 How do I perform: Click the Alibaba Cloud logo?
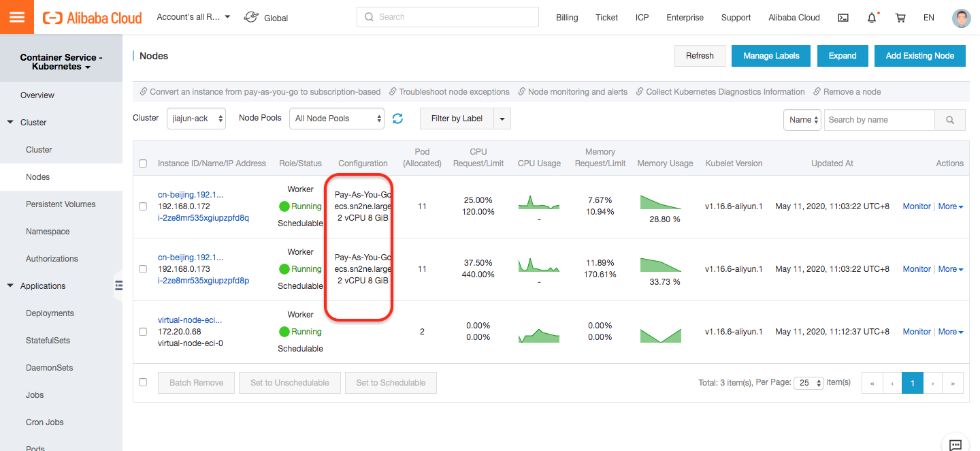click(93, 18)
